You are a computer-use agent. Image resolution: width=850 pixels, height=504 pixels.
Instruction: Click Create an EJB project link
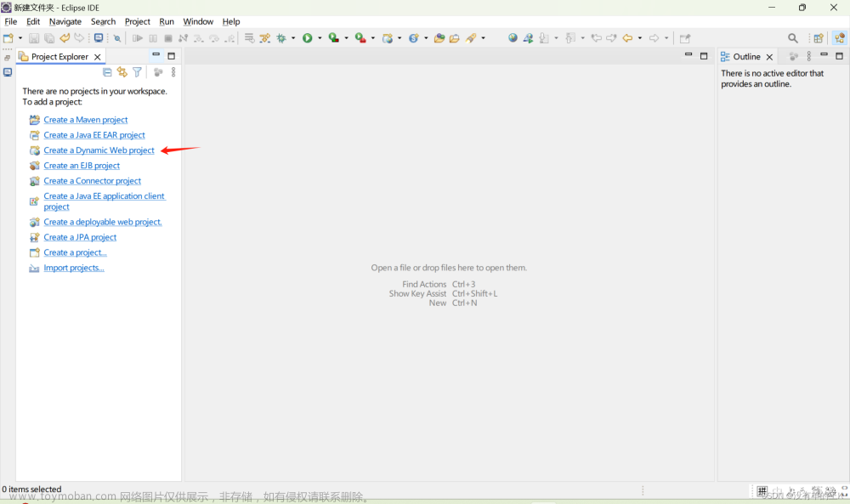pos(82,165)
